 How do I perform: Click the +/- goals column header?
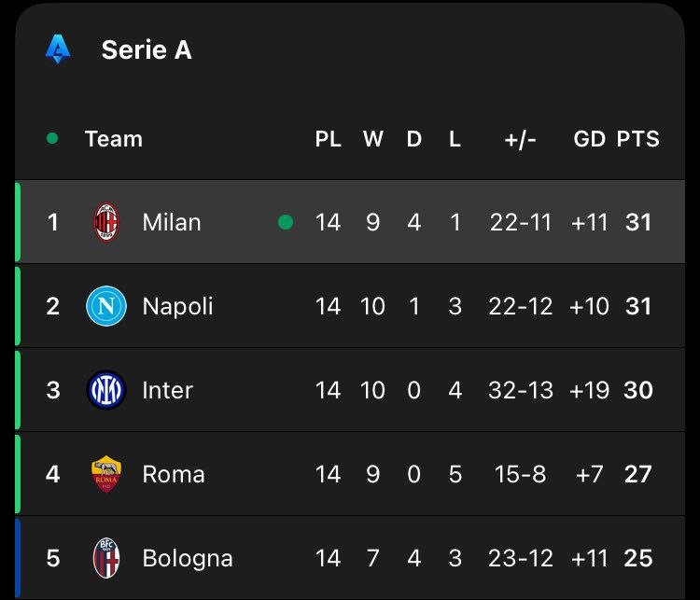click(520, 139)
